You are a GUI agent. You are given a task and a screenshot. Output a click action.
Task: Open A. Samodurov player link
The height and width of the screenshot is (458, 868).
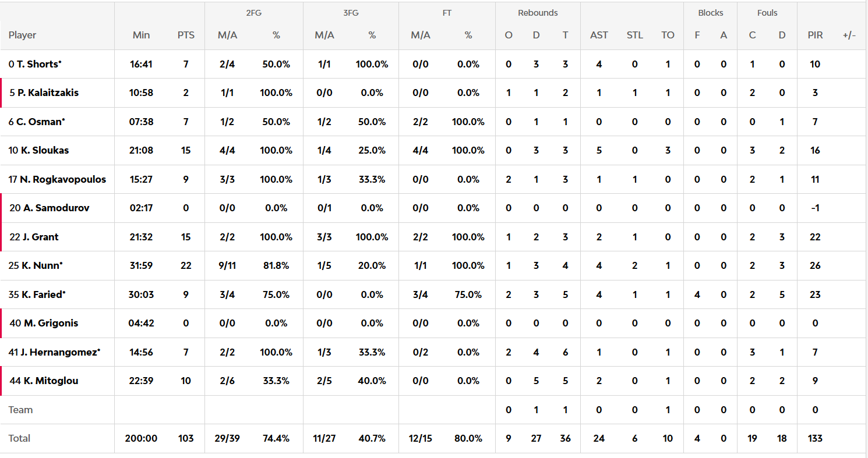[x=56, y=208]
